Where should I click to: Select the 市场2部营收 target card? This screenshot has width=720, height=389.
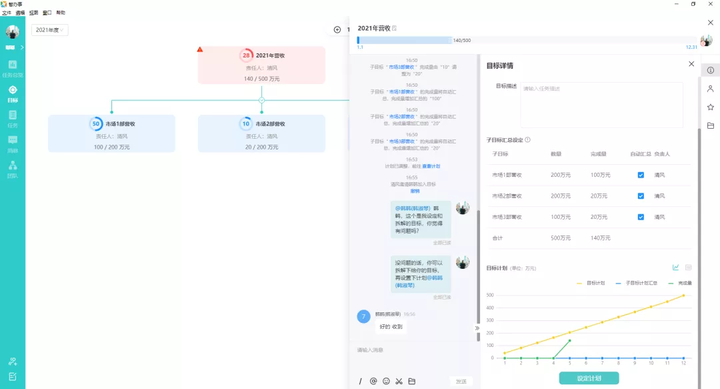(x=262, y=133)
